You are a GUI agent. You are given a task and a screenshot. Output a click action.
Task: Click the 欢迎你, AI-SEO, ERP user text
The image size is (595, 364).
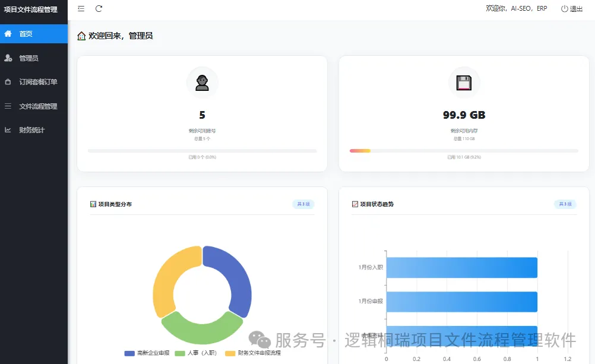(517, 9)
